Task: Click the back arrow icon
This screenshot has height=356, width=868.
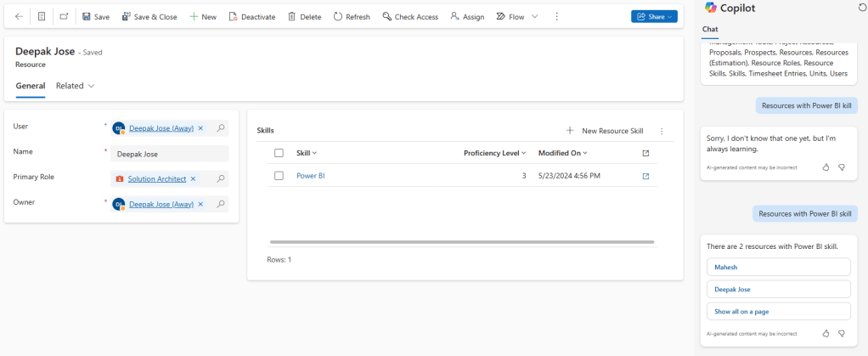Action: coord(19,16)
